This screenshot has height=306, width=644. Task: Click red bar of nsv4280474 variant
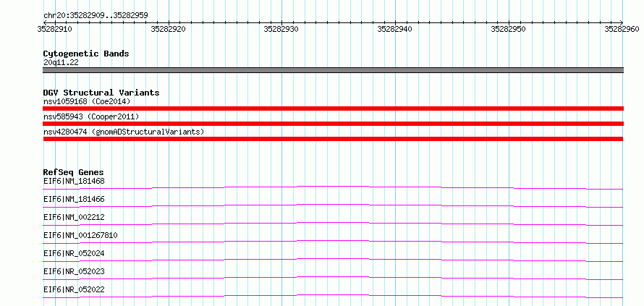(333, 139)
